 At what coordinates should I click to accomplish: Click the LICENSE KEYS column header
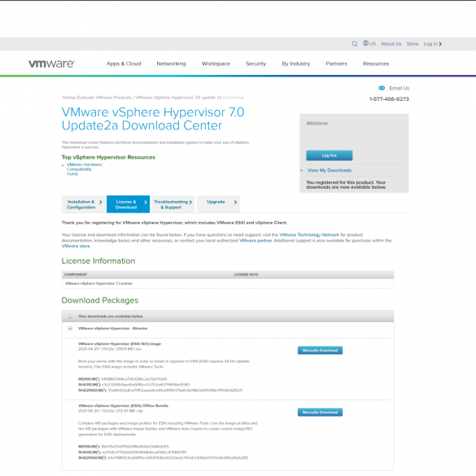click(246, 274)
